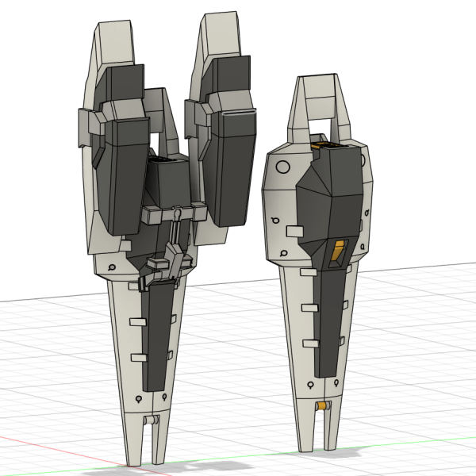The image size is (476, 476).
Task: Click orange window in right model's dark panel
Action: click(339, 251)
